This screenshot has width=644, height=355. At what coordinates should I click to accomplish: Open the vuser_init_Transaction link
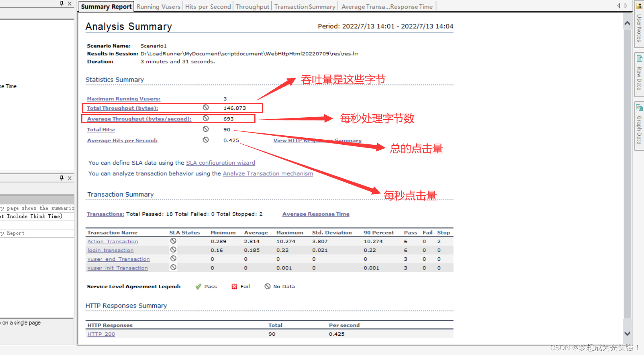[x=118, y=268]
